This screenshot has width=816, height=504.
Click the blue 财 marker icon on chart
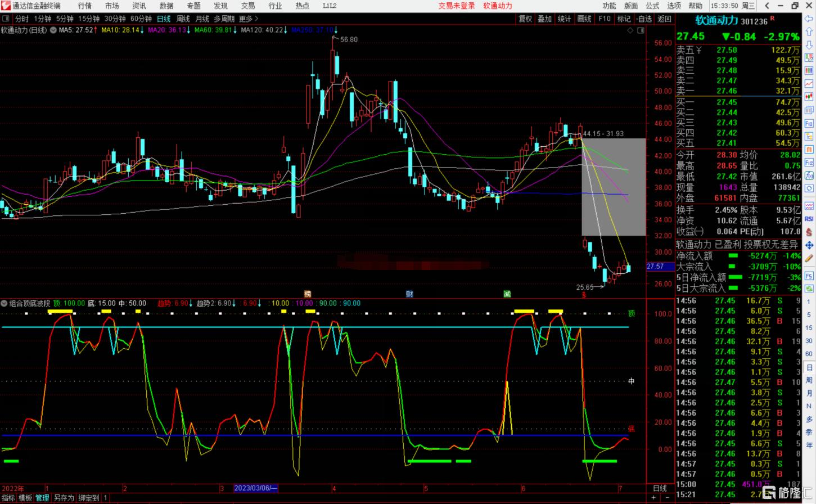coord(409,294)
